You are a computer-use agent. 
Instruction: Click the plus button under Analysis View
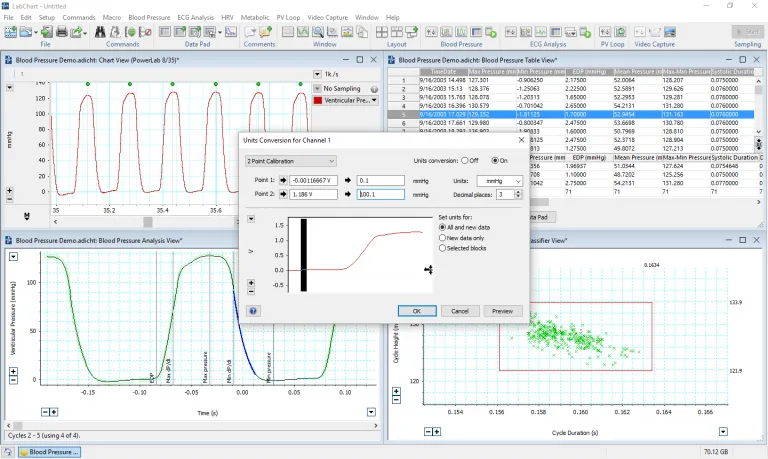tap(54, 411)
